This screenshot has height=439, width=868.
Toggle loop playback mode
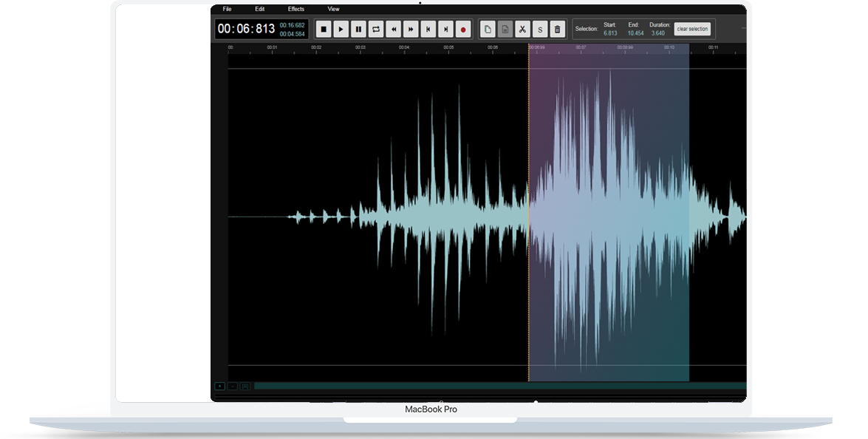tap(376, 30)
